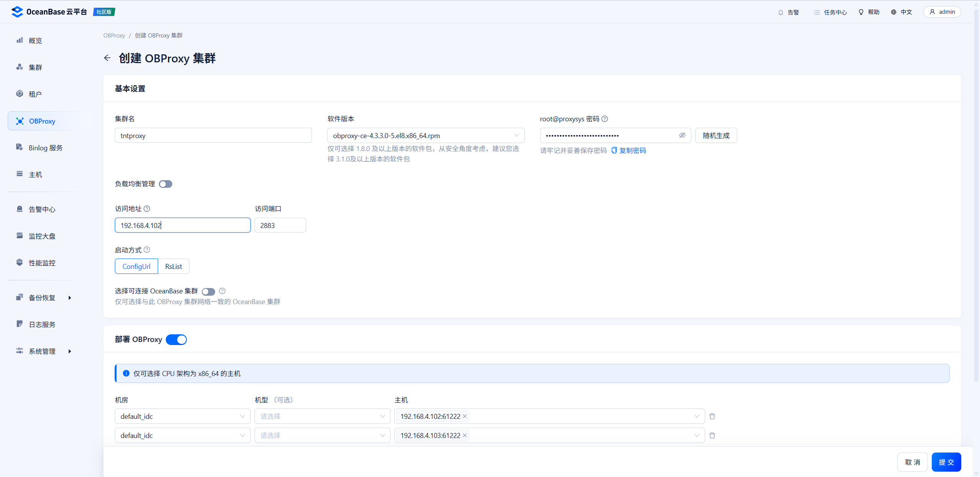Image resolution: width=980 pixels, height=477 pixels.
Task: Open the 软件版本 software version dropdown
Action: click(x=425, y=135)
